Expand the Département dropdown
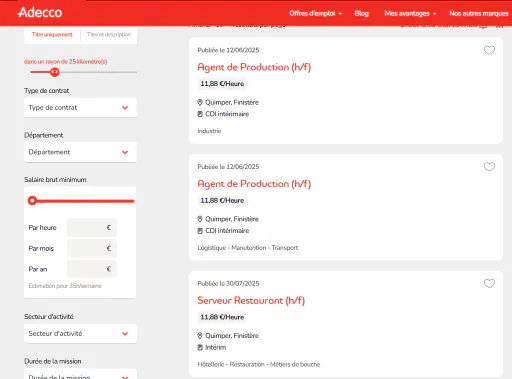The width and height of the screenshot is (512, 379). point(80,152)
